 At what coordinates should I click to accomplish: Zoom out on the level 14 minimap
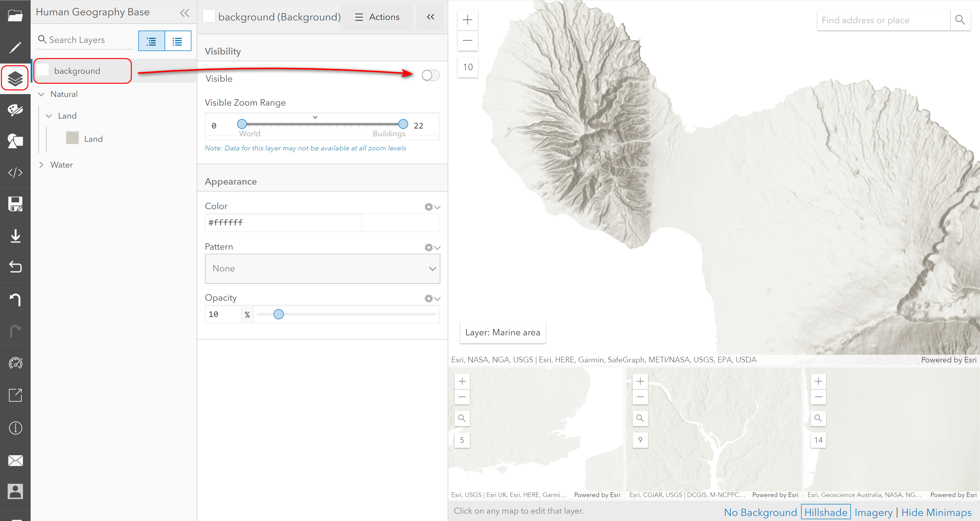pyautogui.click(x=818, y=397)
